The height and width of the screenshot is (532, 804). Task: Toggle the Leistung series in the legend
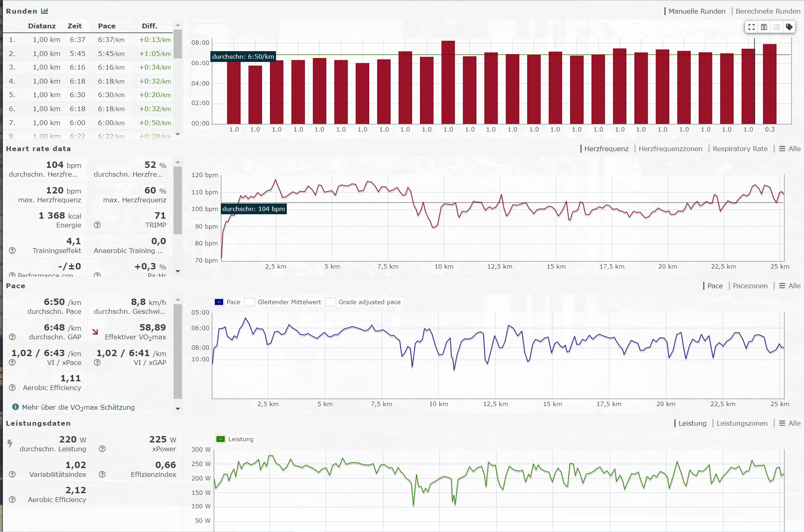click(x=221, y=439)
